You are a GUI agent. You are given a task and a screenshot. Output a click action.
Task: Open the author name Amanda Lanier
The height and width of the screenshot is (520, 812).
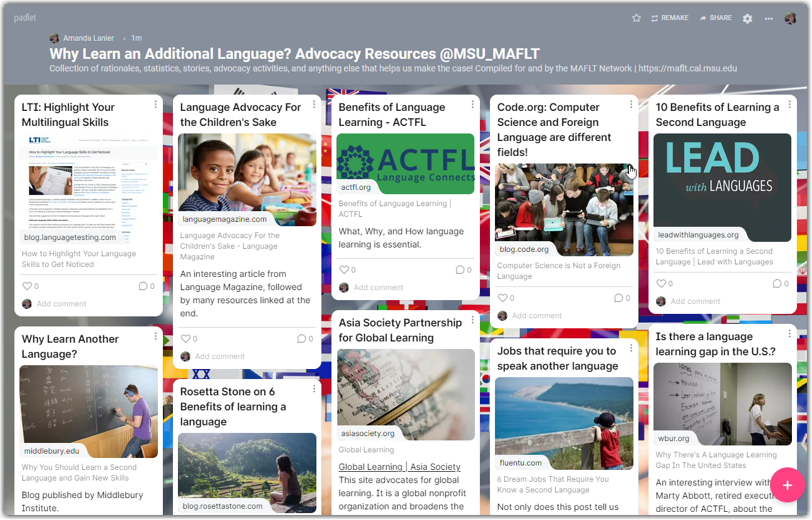click(88, 38)
